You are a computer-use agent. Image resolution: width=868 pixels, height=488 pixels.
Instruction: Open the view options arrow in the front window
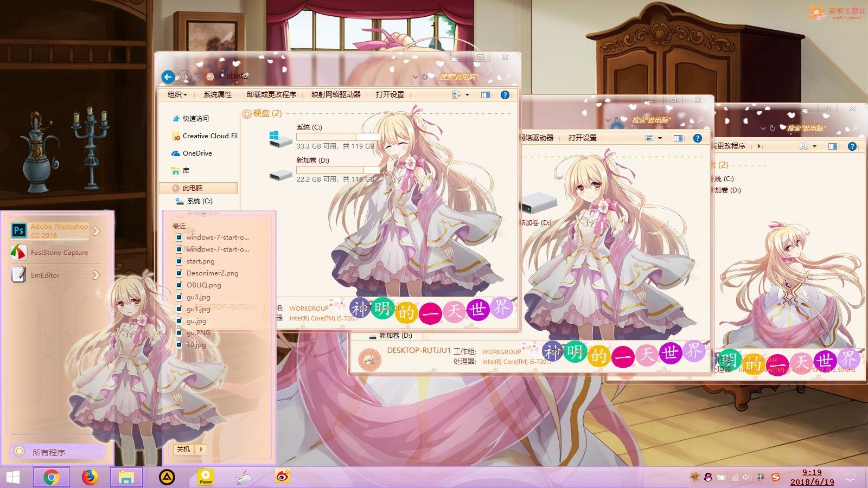(467, 95)
